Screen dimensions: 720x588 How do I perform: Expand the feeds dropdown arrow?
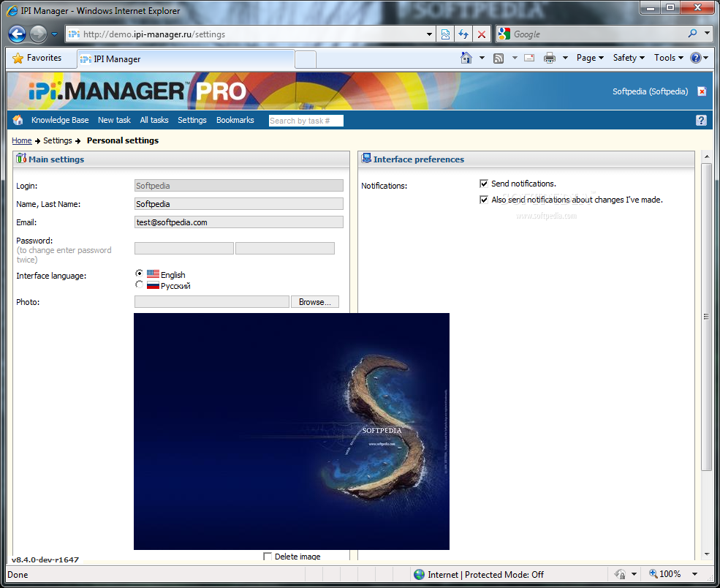coord(515,58)
